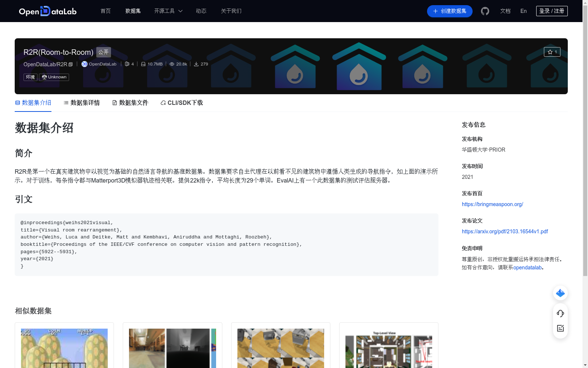Open the top-level floor plan thumbnail

click(389, 349)
